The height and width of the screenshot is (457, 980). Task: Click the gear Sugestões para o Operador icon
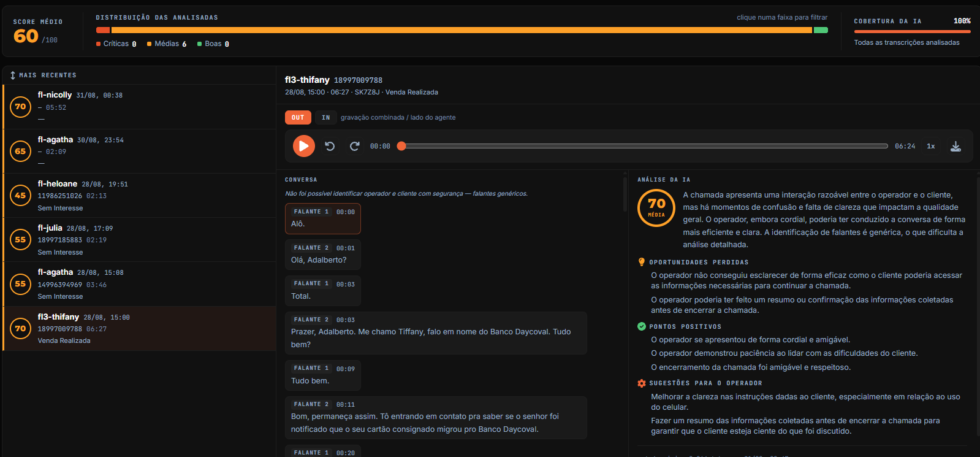click(x=642, y=383)
